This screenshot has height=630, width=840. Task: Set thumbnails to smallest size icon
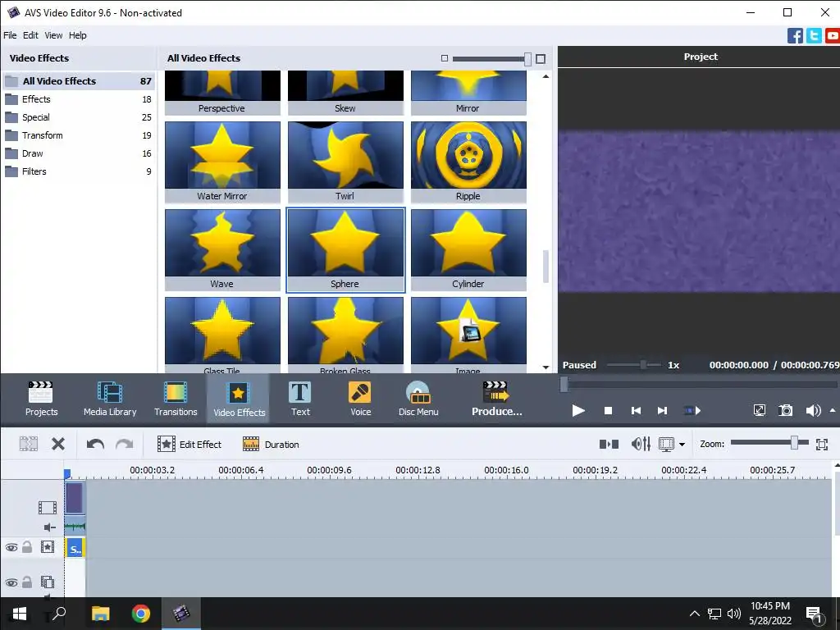pyautogui.click(x=444, y=58)
